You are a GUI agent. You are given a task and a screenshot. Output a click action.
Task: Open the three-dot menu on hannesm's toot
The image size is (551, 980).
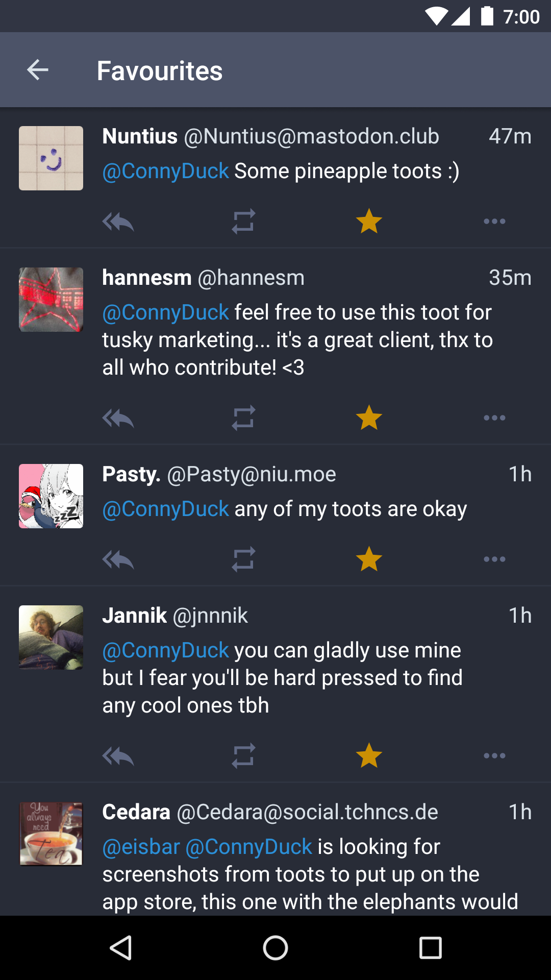pyautogui.click(x=494, y=418)
